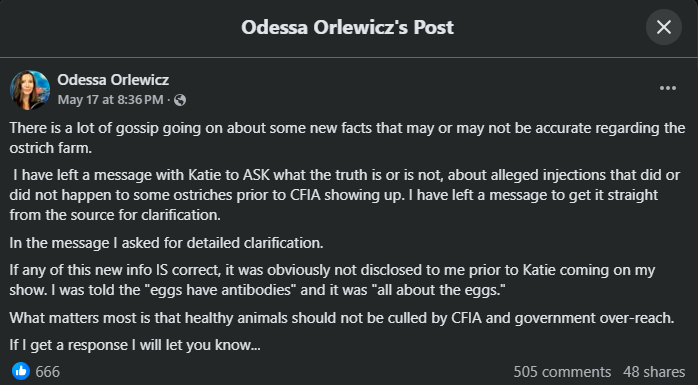
Task: View who reacted via the 666 count
Action: pyautogui.click(x=48, y=372)
